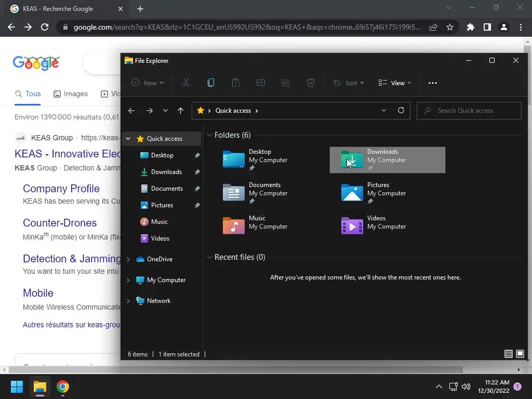
Task: Select Music in the sidebar tree
Action: coord(159,221)
